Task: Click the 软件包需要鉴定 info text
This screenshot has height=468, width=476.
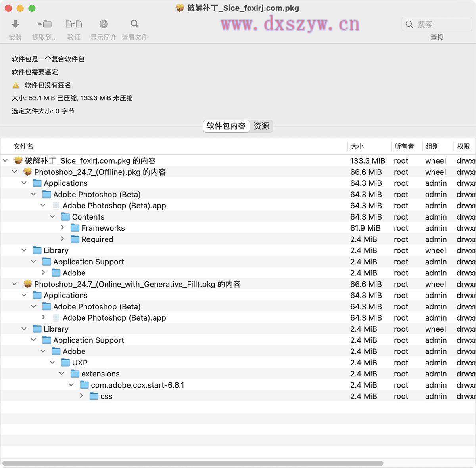Action: point(35,72)
